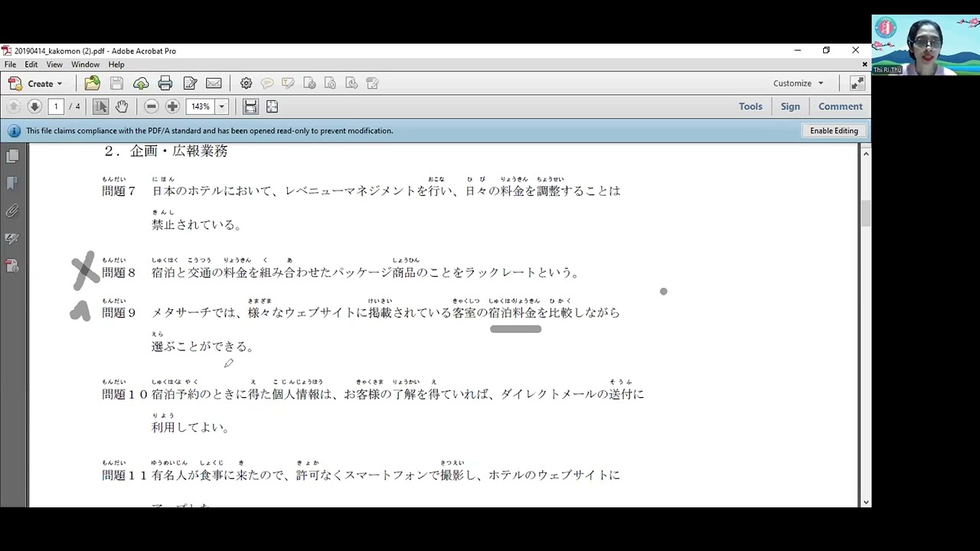The image size is (980, 551).
Task: Click the heading 企画・広報業務
Action: [x=179, y=152]
